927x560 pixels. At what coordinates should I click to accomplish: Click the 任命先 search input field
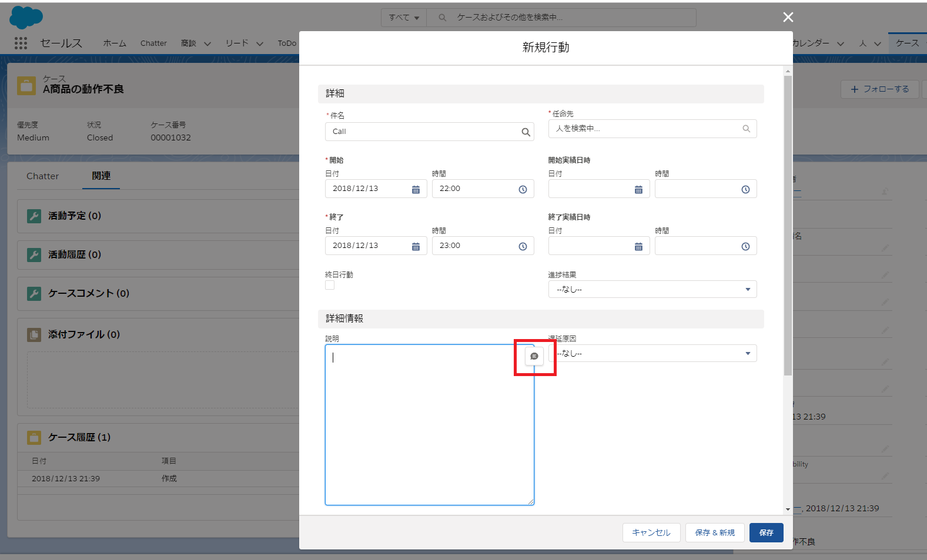652,129
